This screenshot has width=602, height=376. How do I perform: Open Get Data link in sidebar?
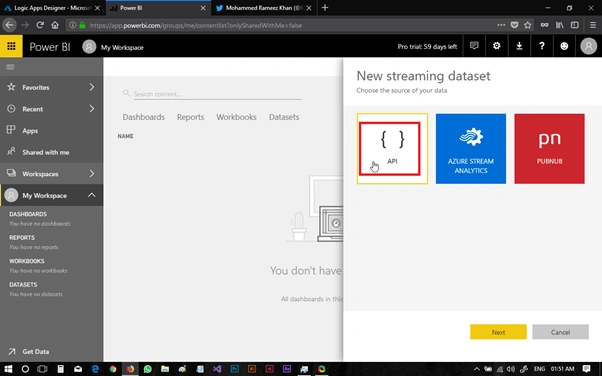tap(35, 351)
